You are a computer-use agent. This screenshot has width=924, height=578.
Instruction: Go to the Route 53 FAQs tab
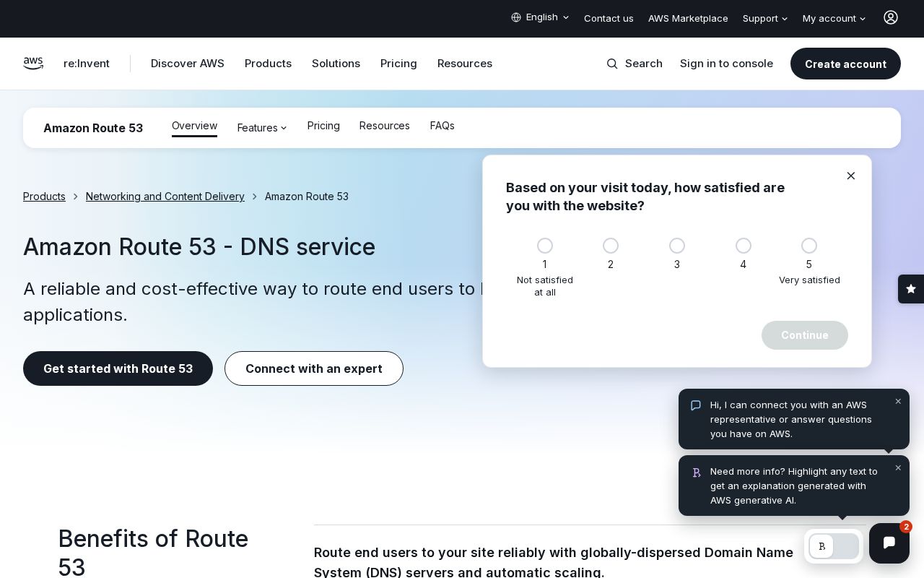point(443,126)
